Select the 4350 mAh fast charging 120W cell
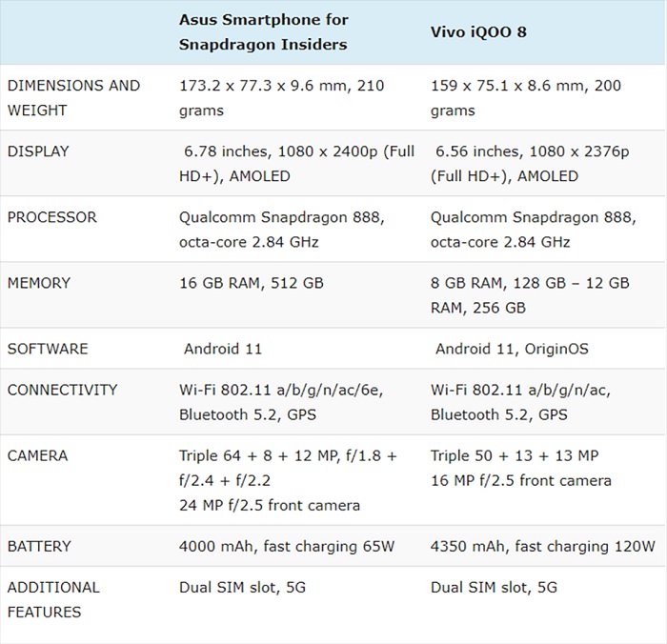 (543, 547)
